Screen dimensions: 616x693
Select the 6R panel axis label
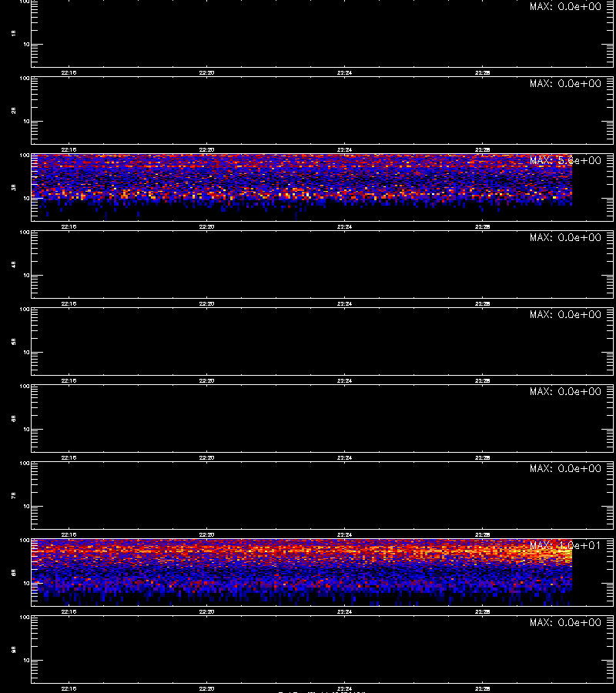[x=14, y=418]
